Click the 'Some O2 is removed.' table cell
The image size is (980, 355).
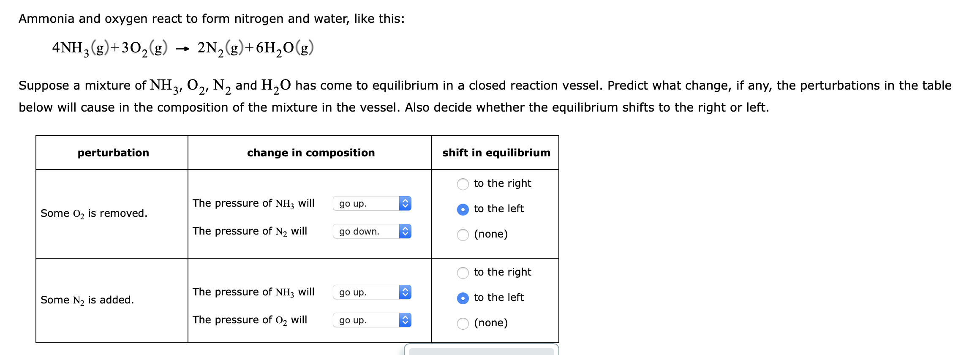click(94, 213)
